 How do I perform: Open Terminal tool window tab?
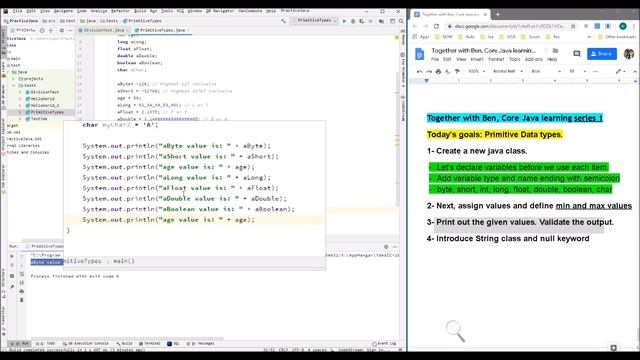150,344
